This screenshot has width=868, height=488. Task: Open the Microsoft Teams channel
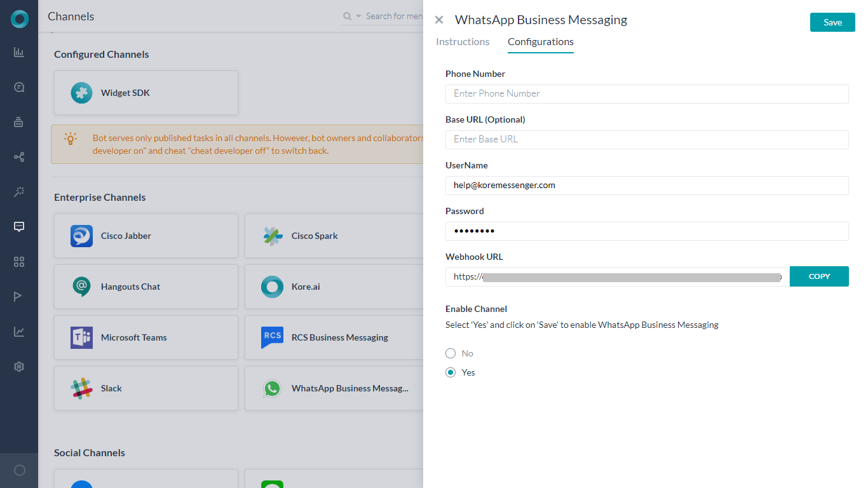pos(146,337)
